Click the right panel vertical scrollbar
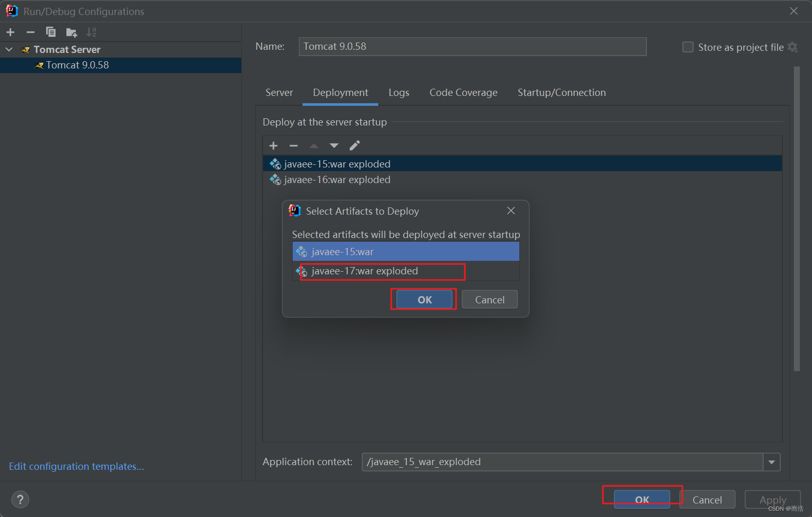 pos(797,218)
